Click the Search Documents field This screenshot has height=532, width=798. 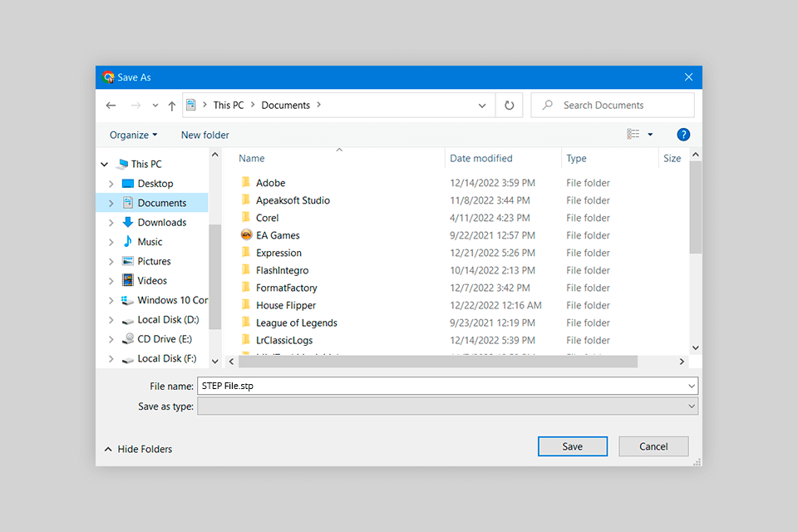pos(613,106)
